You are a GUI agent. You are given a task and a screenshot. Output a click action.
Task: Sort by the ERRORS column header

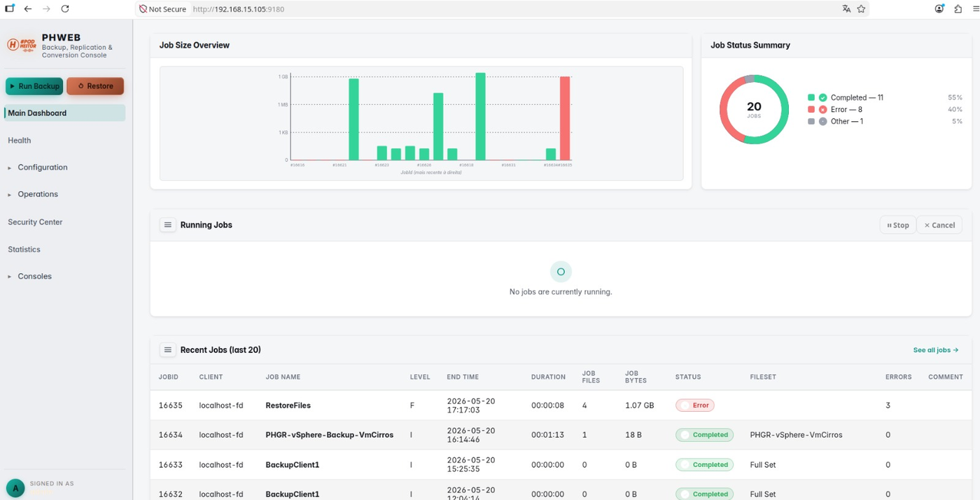(x=899, y=377)
